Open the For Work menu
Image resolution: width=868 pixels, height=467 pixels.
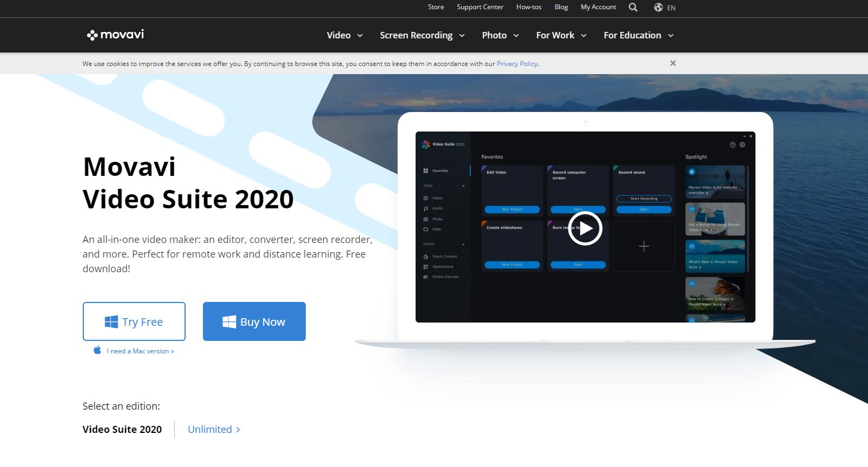pos(555,35)
